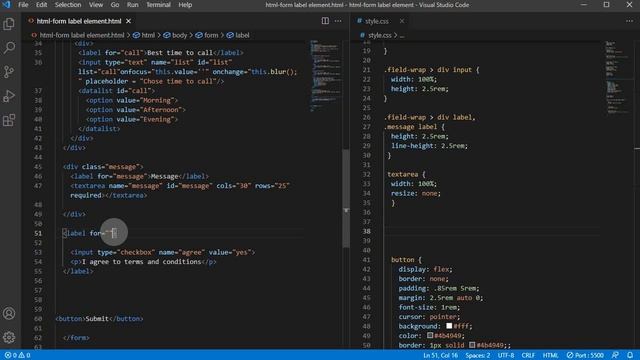This screenshot has width=640, height=360.
Task: Select label breadcrumb in left editor
Action: pos(238,35)
